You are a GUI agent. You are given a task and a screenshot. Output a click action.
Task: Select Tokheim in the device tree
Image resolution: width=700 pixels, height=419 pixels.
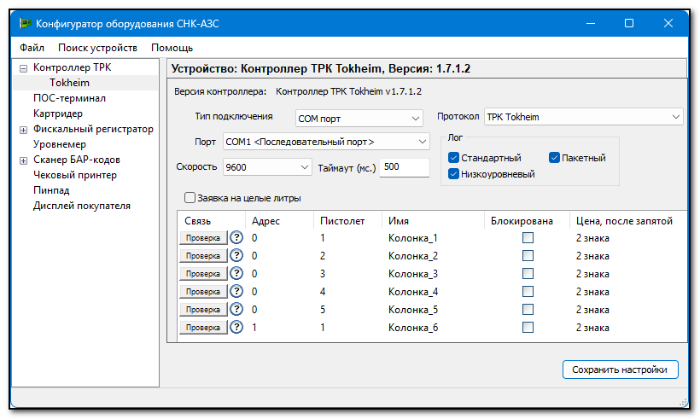click(70, 83)
